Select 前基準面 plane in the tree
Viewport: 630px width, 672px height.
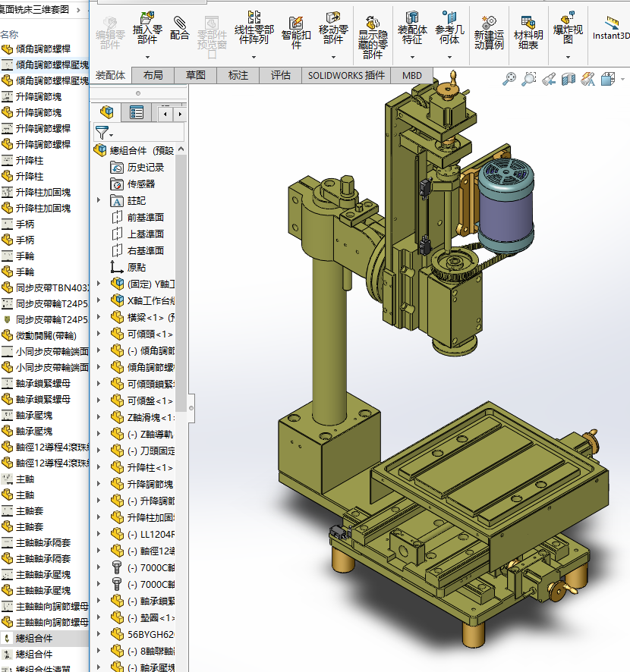(x=145, y=218)
